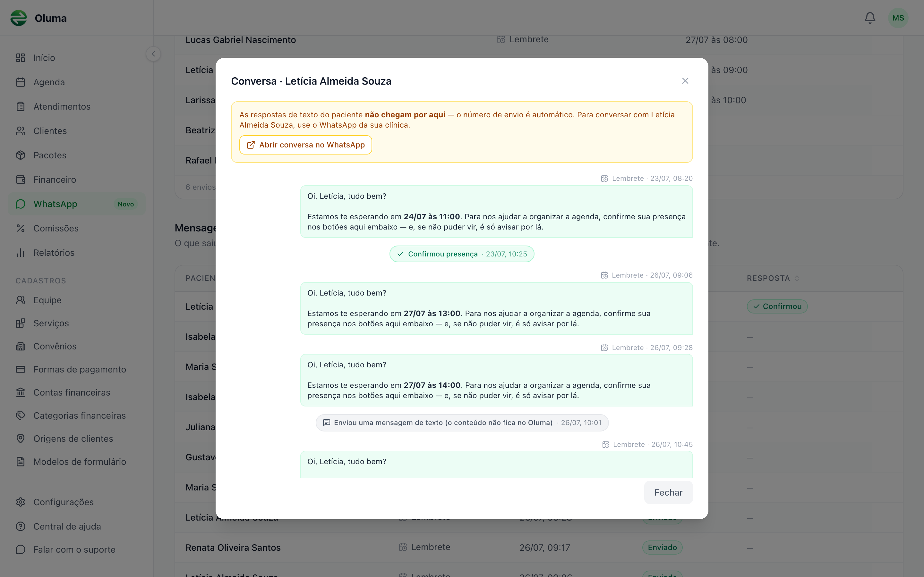The image size is (924, 577).
Task: Go to Financeiro wallet icon
Action: pyautogui.click(x=21, y=180)
